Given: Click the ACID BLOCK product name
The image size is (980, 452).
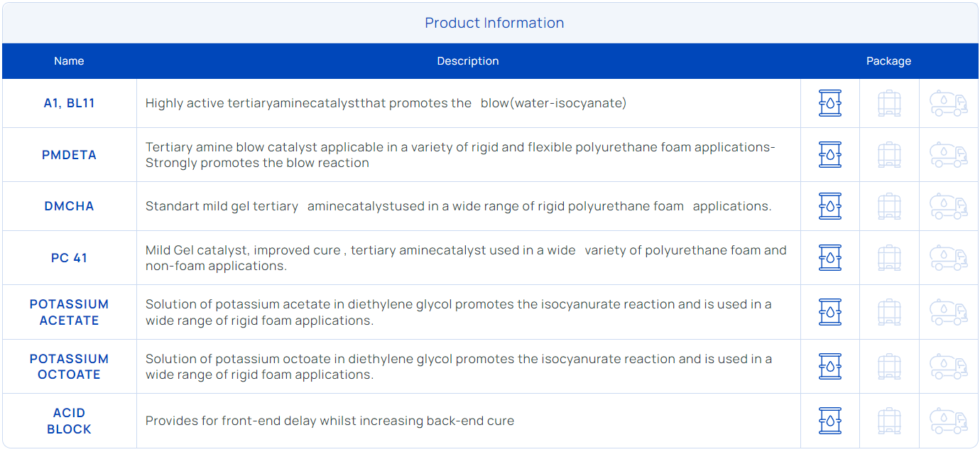Looking at the screenshot, I should coord(69,421).
